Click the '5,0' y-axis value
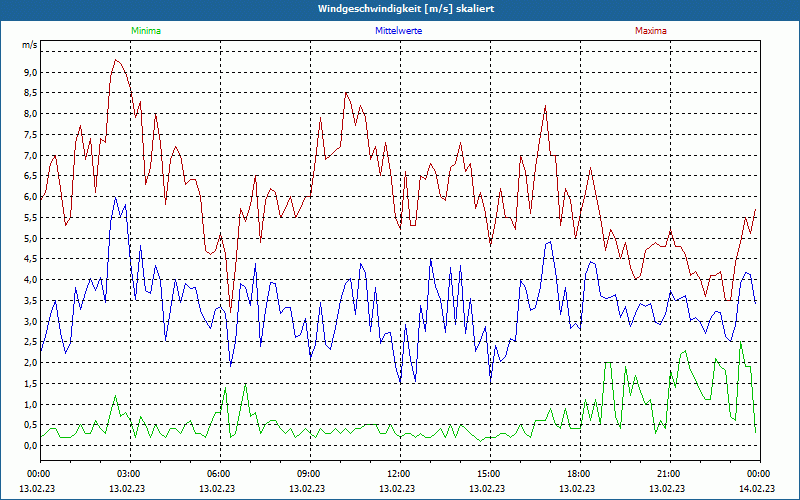 click(x=31, y=238)
